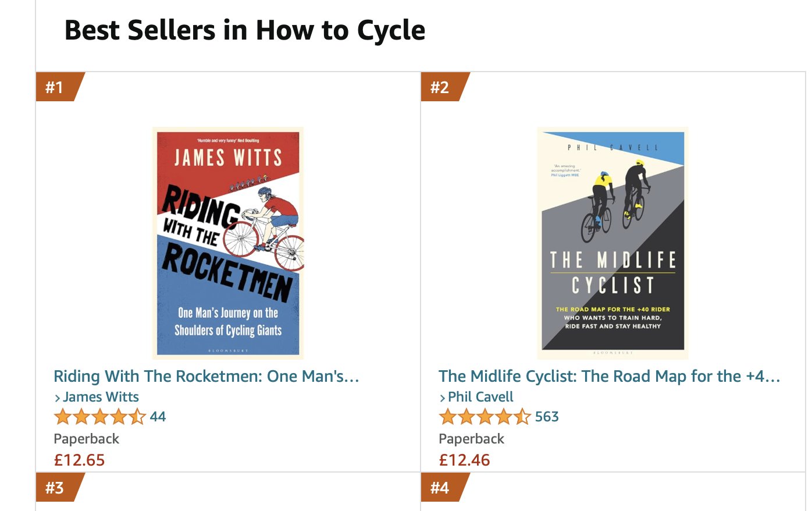This screenshot has height=511, width=812.
Task: Click The Midlife Cyclist title link
Action: tap(609, 377)
